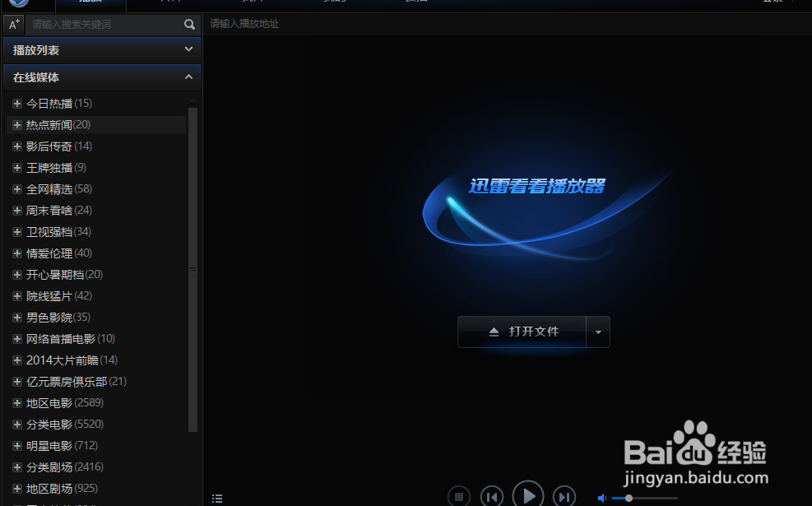This screenshot has width=812, height=506.
Task: Select 2014大片前瞻 (14) row
Action: click(x=96, y=360)
